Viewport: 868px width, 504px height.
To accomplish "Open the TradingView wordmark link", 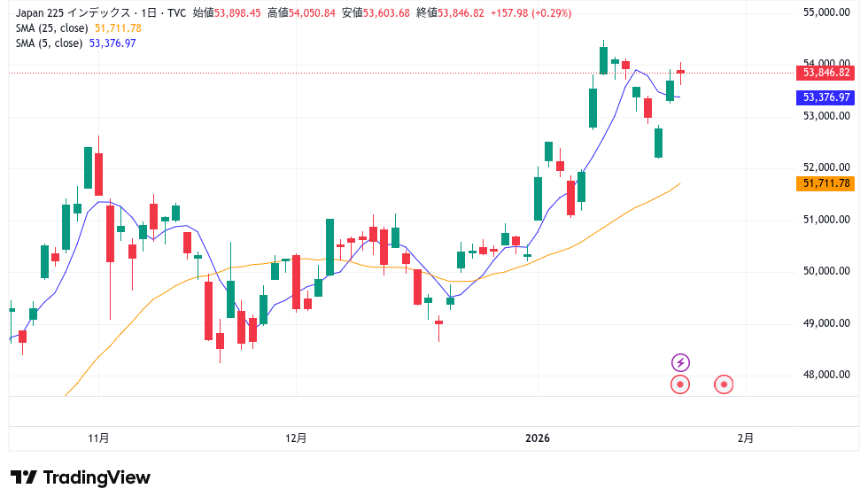I will 97,477.
